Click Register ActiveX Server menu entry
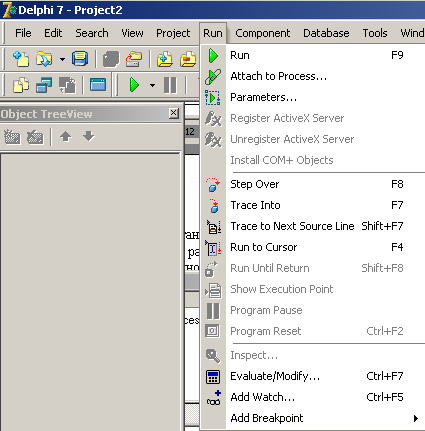 pos(313,118)
